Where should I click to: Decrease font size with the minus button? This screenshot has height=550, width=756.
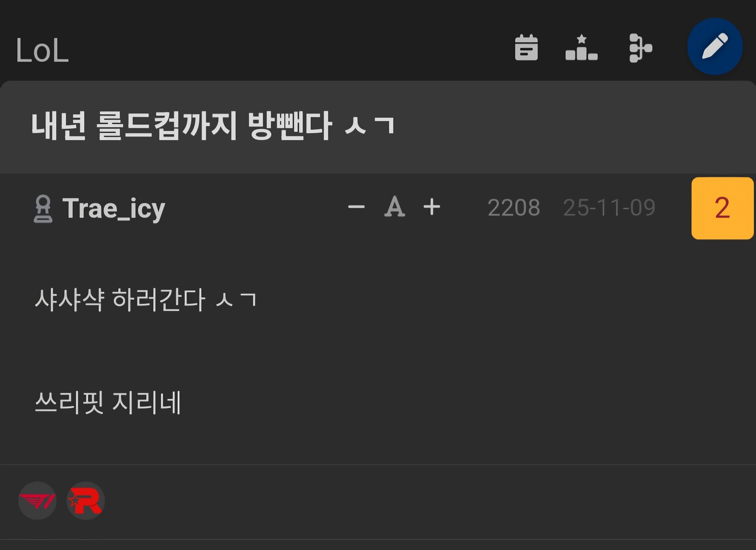coord(356,207)
